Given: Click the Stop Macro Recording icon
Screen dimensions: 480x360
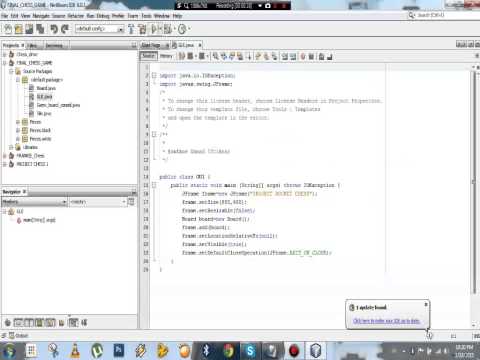Looking at the screenshot, I should tap(311, 56).
